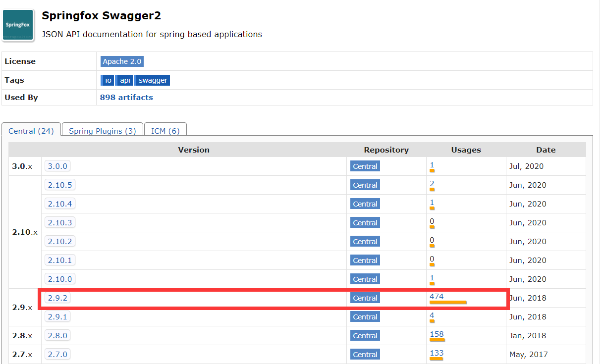The image size is (605, 364).
Task: Open usages count 1 for version 3.0.0
Action: pos(432,165)
